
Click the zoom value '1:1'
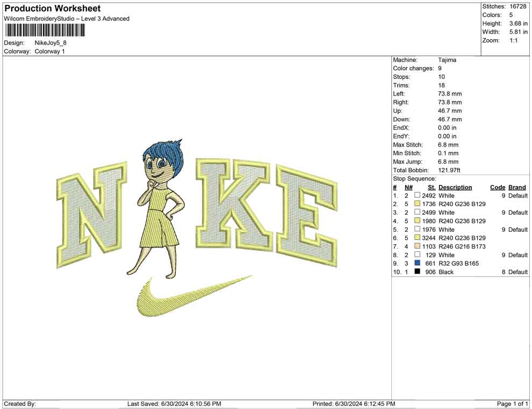tap(514, 40)
